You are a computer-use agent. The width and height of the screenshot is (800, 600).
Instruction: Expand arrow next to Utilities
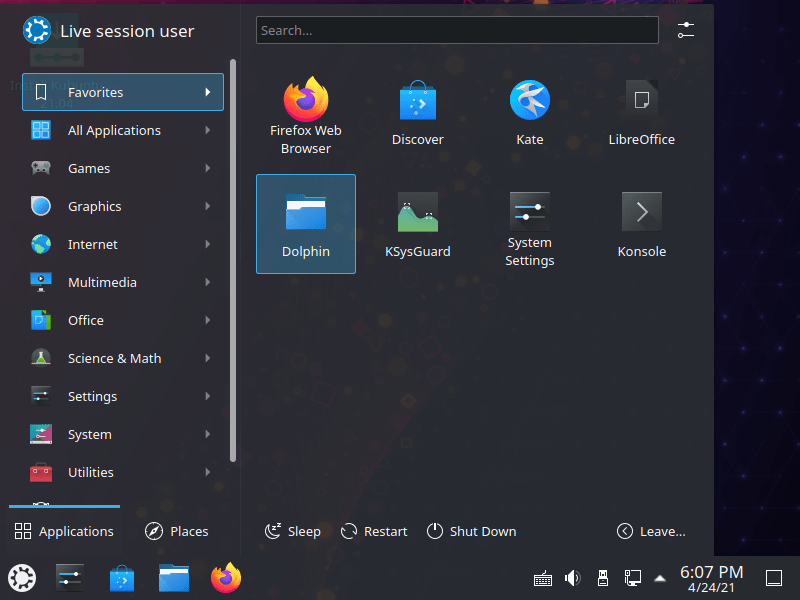(208, 472)
